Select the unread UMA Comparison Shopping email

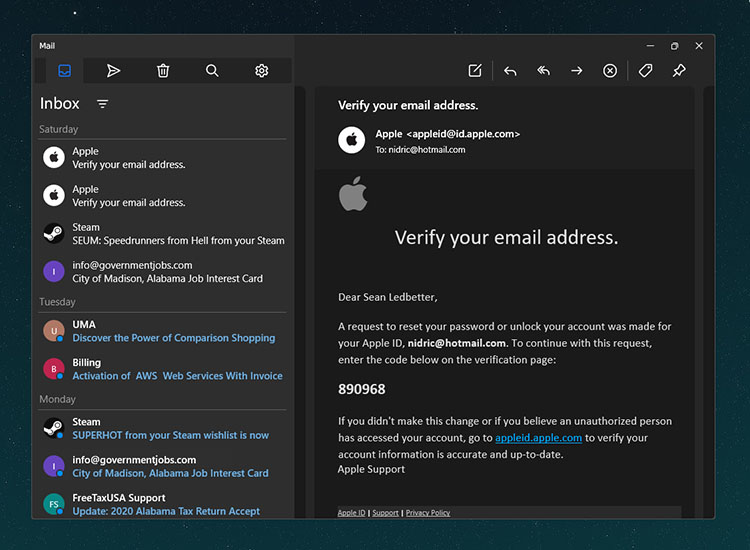click(165, 331)
